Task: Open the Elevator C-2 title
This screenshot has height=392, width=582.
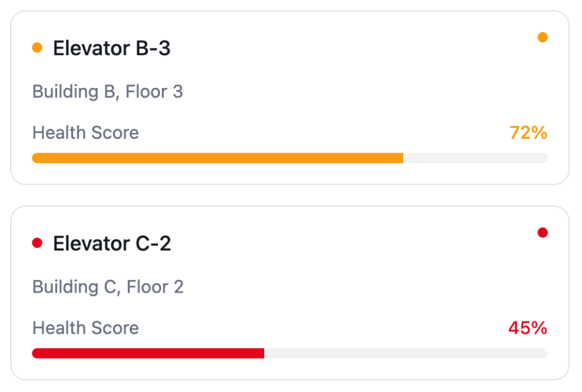Action: [x=112, y=244]
